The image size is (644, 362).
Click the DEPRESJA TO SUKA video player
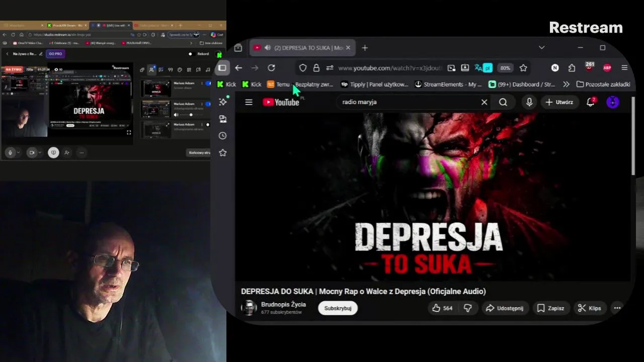click(x=433, y=196)
